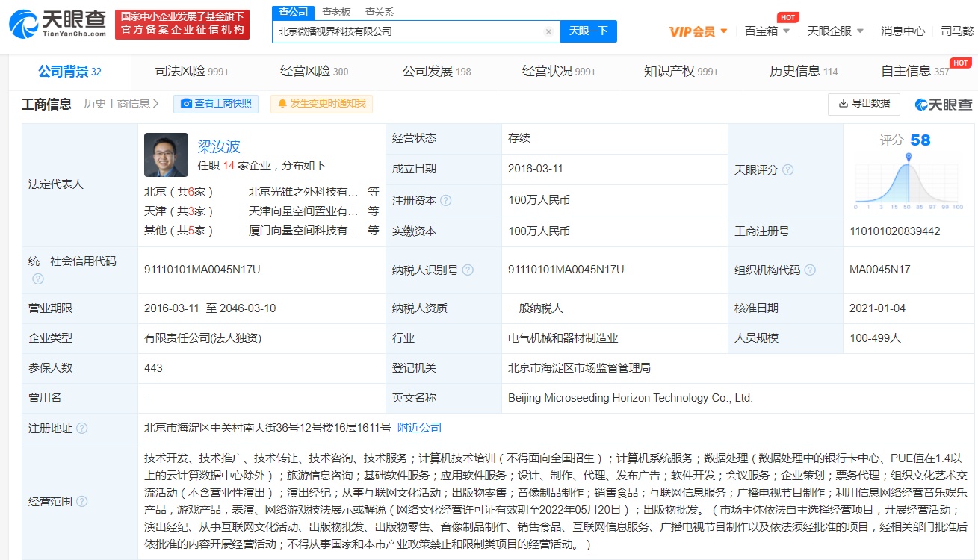Click the help icon next to 注册地址

[x=82, y=428]
